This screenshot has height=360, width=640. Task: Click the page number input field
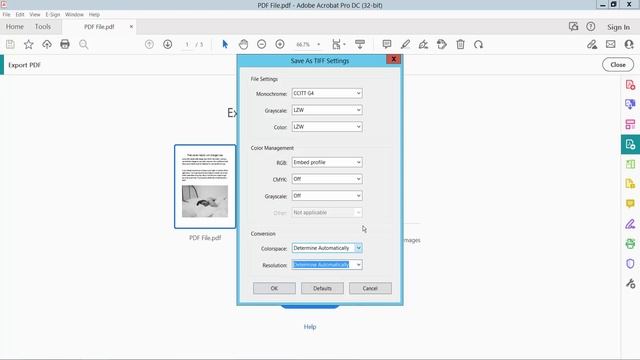tap(187, 44)
